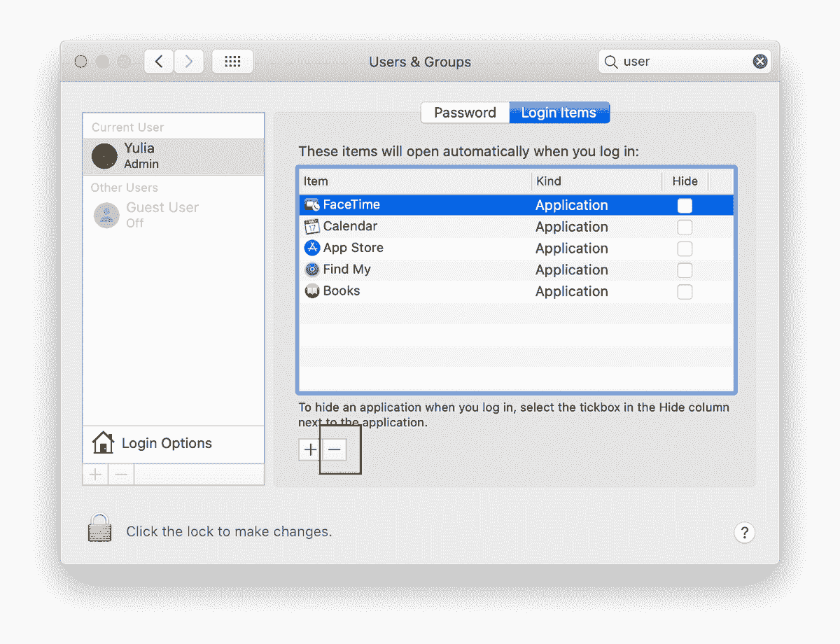
Task: Select the Calendar icon in login items
Action: tap(312, 226)
